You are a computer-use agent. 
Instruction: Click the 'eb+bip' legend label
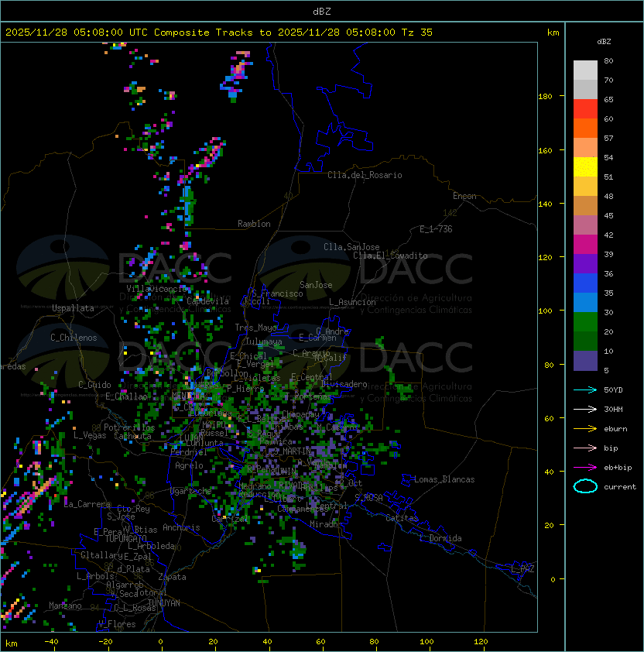click(x=618, y=468)
